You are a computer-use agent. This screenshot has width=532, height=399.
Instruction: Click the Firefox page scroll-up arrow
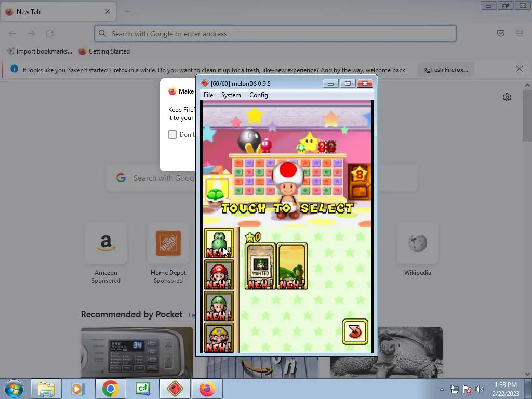pos(527,85)
